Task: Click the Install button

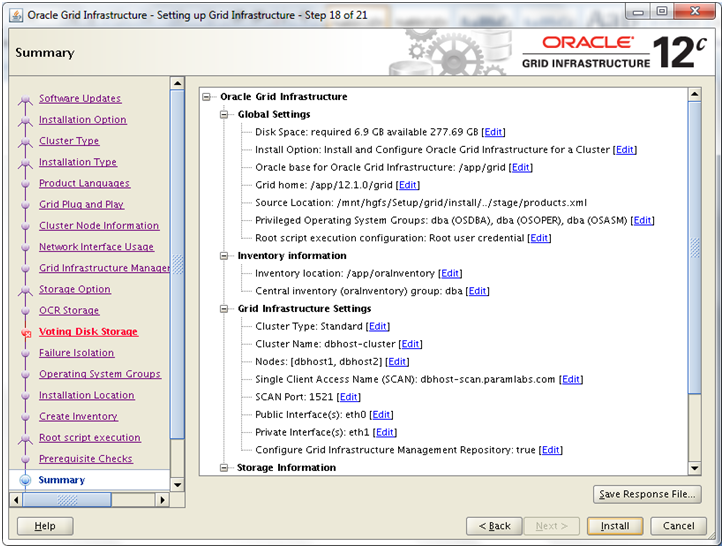Action: point(615,526)
